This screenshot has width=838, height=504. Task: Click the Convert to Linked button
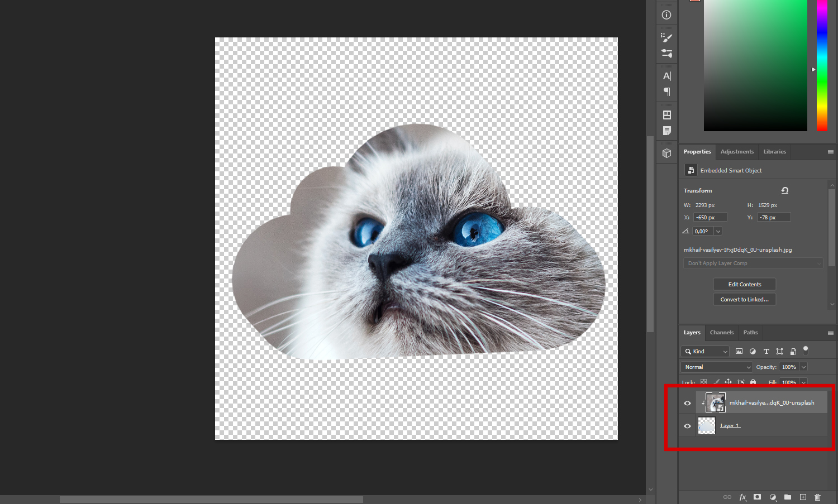(744, 299)
